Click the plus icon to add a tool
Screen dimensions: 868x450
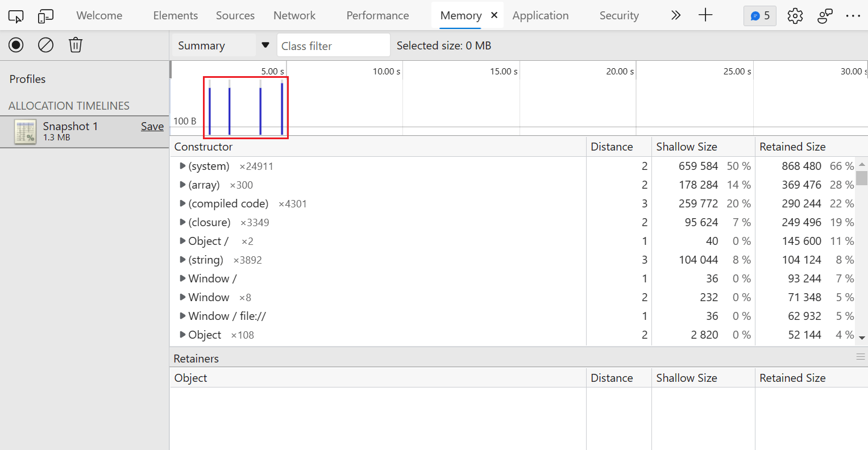[x=705, y=15]
